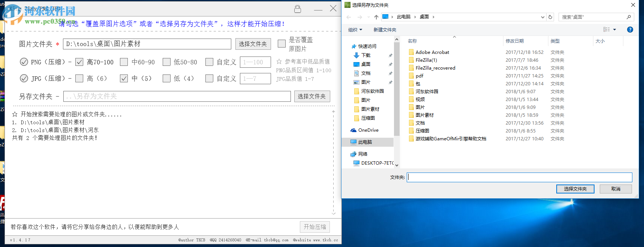Click 取消 in folder dialog
Screen dimensions: 644x247
616,189
